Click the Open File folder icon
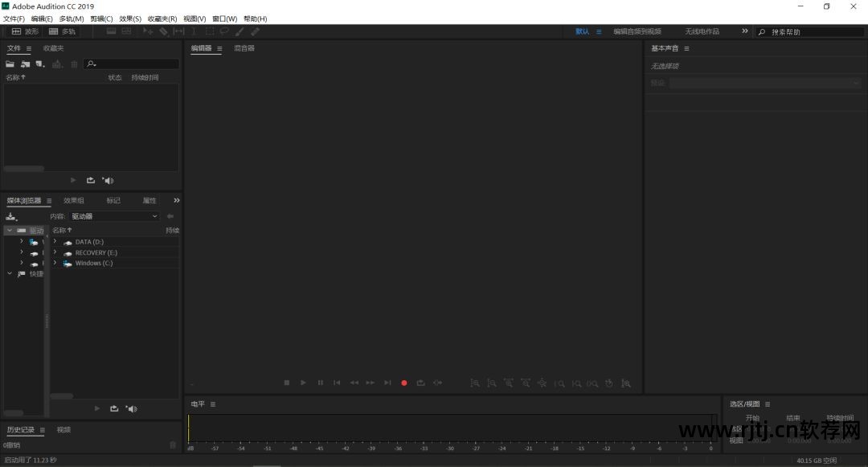Image resolution: width=868 pixels, height=467 pixels. pyautogui.click(x=10, y=64)
